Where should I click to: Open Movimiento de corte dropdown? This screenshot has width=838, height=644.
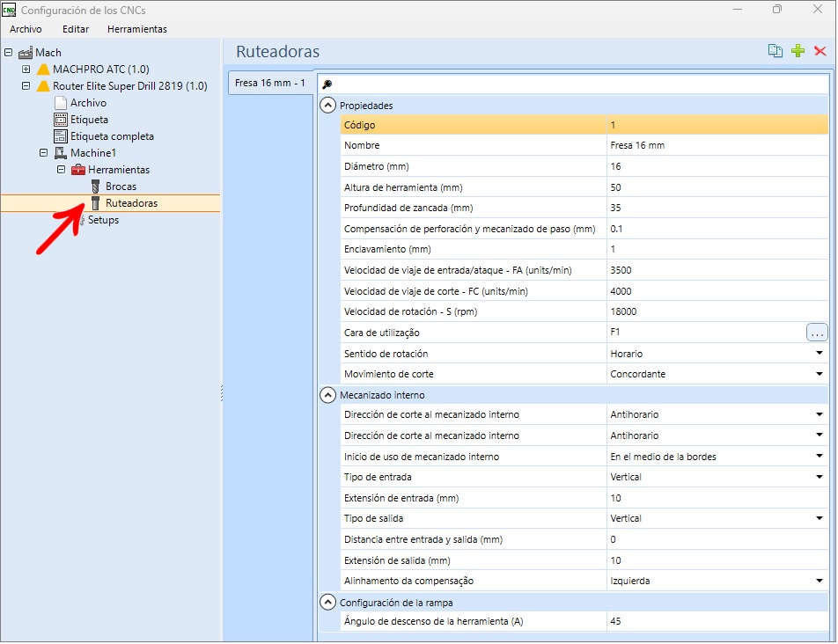click(819, 374)
